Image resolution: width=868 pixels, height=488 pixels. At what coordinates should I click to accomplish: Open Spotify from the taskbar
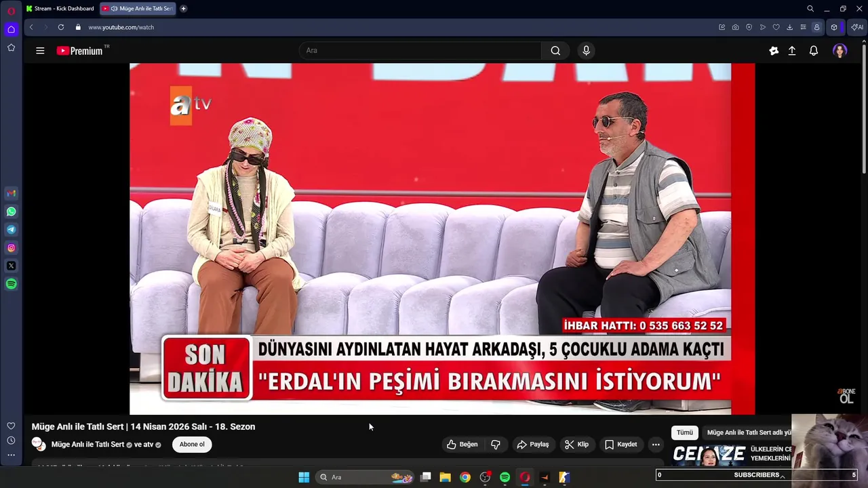[x=505, y=477]
